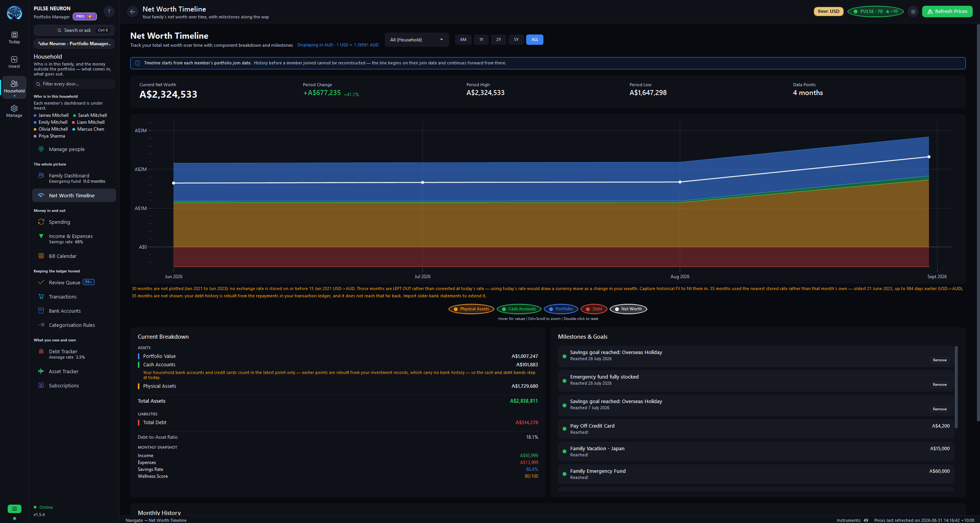Remove Overseas Holiday milestone reached 7 July
Screen dimensions: 980x523
(x=939, y=409)
